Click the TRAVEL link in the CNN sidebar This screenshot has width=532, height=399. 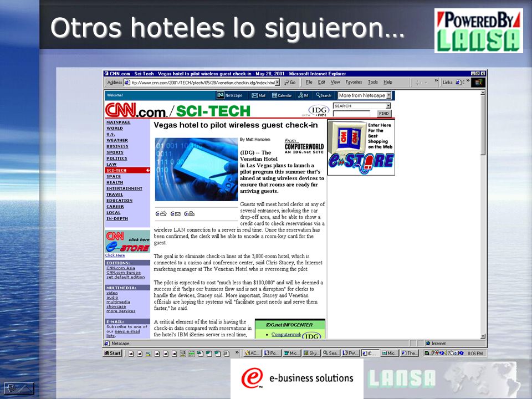(x=115, y=195)
